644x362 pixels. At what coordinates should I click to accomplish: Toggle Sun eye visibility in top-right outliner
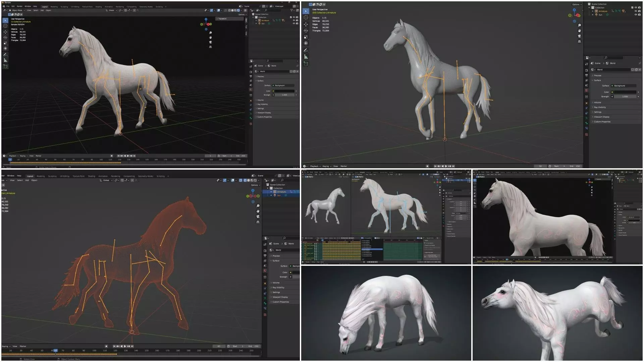click(x=635, y=15)
